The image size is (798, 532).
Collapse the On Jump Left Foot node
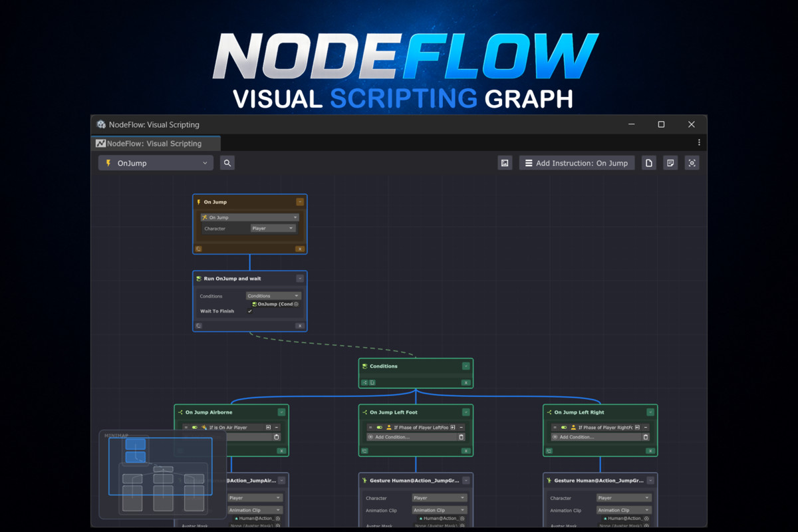pos(466,412)
